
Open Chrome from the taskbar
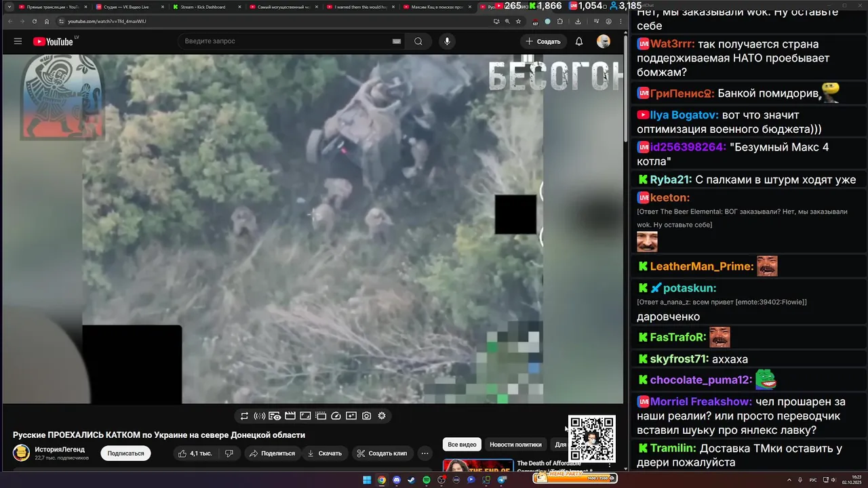point(382,480)
